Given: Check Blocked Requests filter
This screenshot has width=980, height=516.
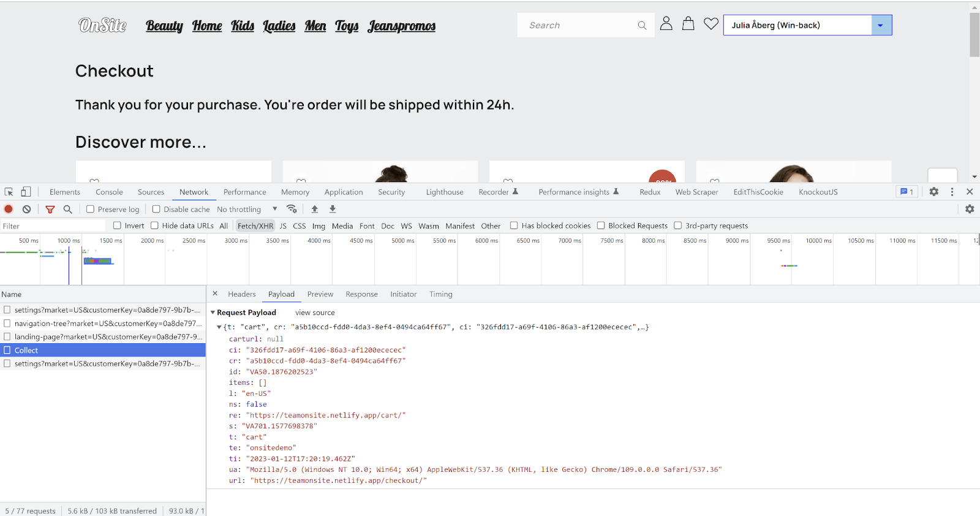Looking at the screenshot, I should click(x=601, y=226).
